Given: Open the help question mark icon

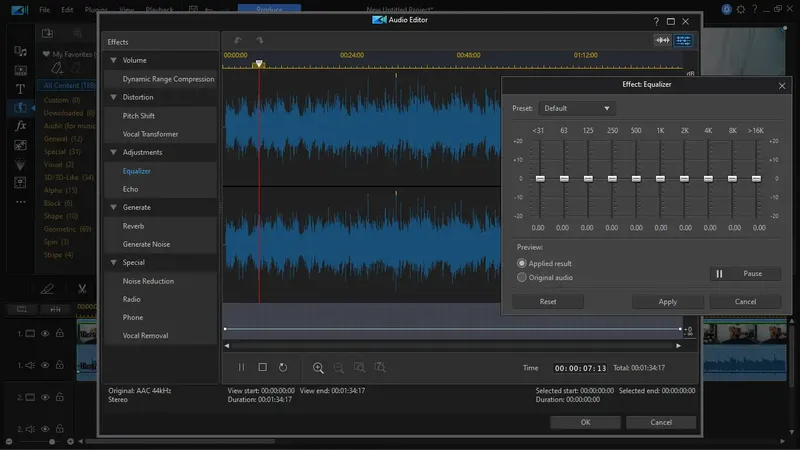Looking at the screenshot, I should (x=656, y=20).
